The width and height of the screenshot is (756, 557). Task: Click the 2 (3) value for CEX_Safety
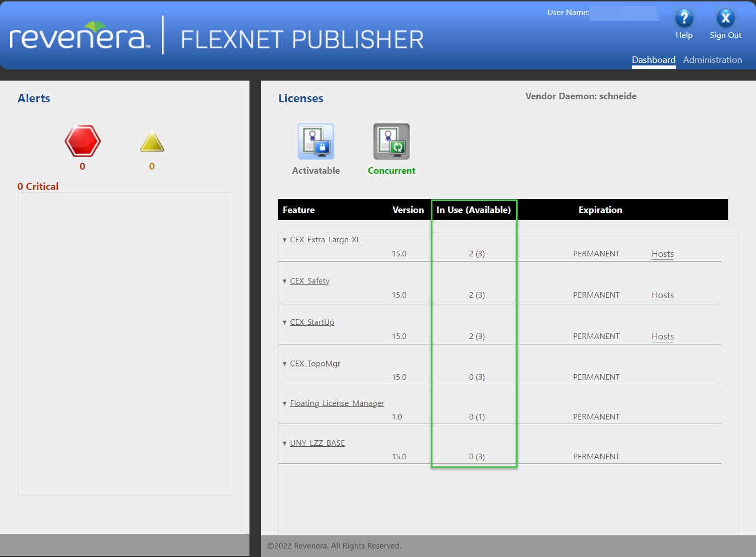point(477,295)
